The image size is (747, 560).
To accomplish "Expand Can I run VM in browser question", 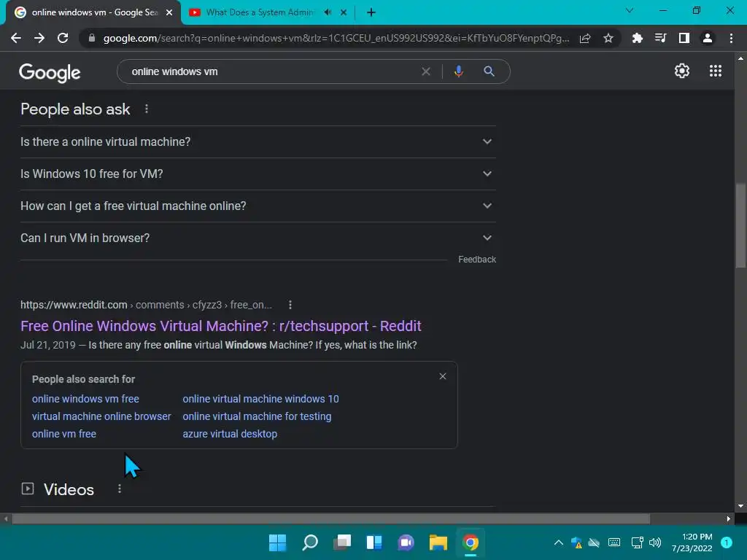I will (x=258, y=238).
